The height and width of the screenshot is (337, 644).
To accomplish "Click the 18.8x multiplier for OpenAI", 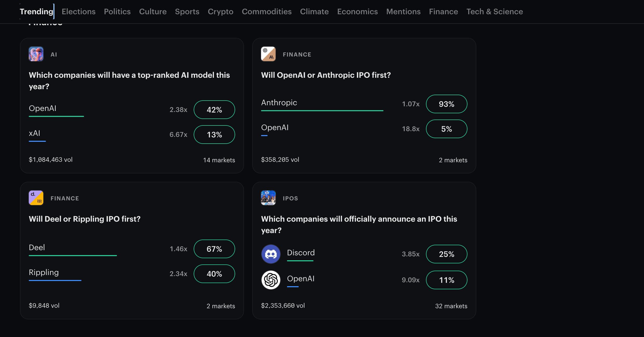I will pyautogui.click(x=411, y=129).
